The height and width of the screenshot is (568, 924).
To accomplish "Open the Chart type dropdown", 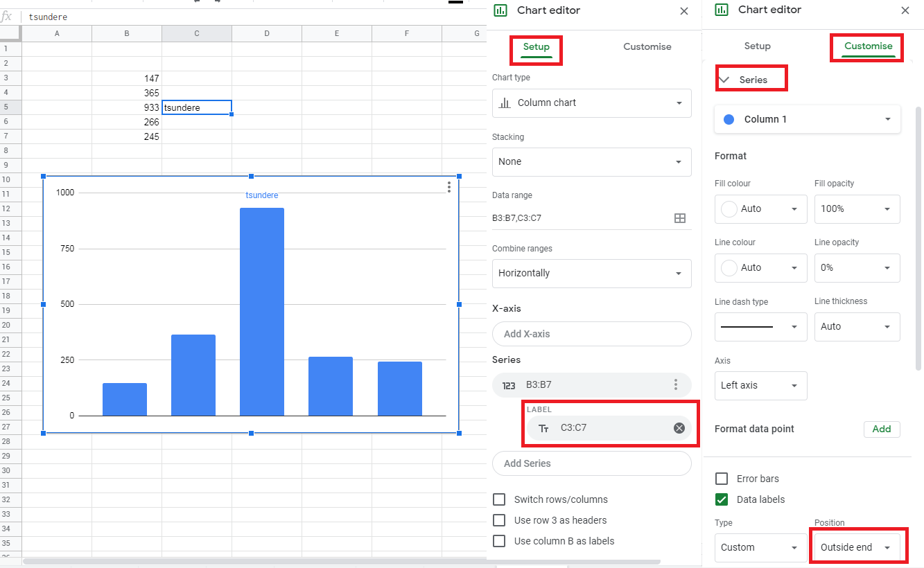I will pyautogui.click(x=591, y=103).
